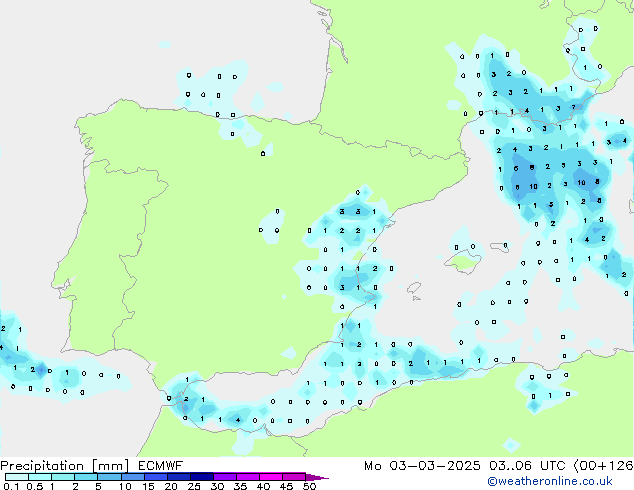Click the '20' legend scale label
634x490 pixels.
pos(171,486)
